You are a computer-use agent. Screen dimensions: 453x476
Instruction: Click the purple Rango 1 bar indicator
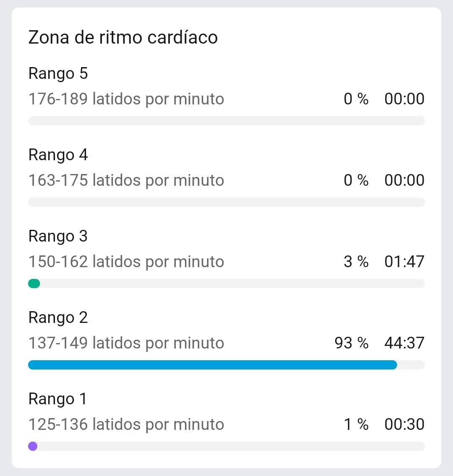33,446
